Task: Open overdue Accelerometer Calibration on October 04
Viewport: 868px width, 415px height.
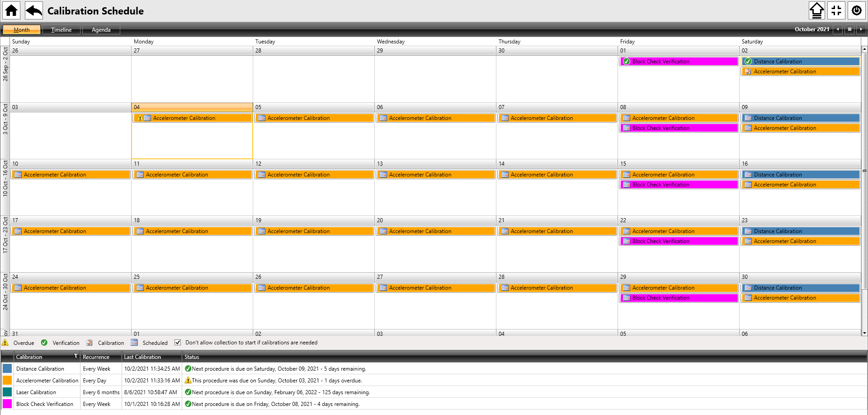Action: [x=192, y=118]
